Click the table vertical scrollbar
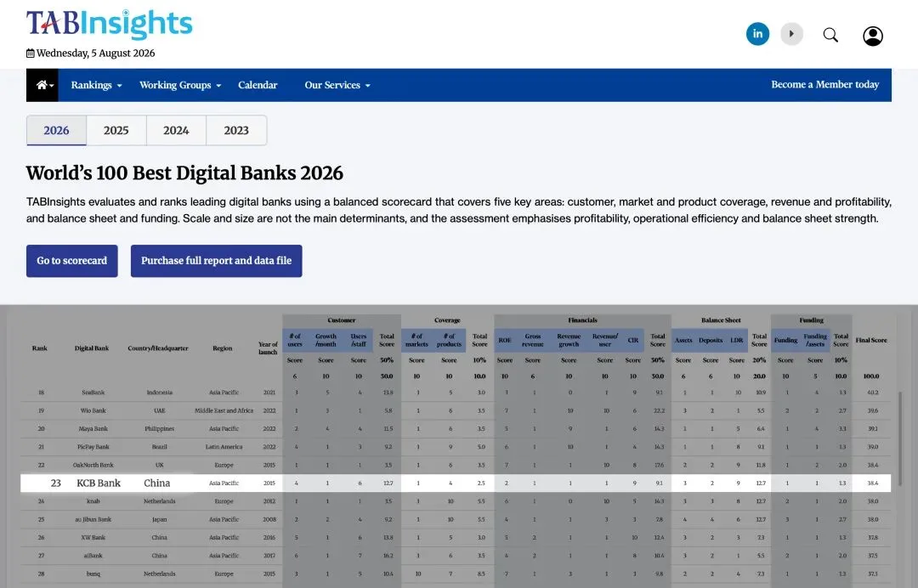This screenshot has width=918, height=588. coord(900,438)
